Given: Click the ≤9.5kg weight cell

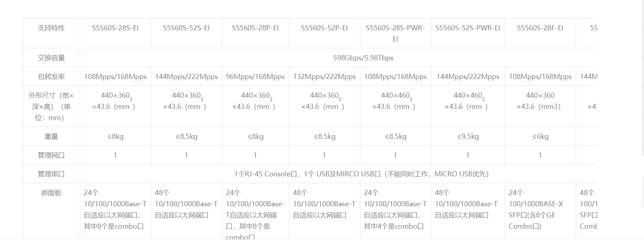Looking at the screenshot, I should pos(468,136).
